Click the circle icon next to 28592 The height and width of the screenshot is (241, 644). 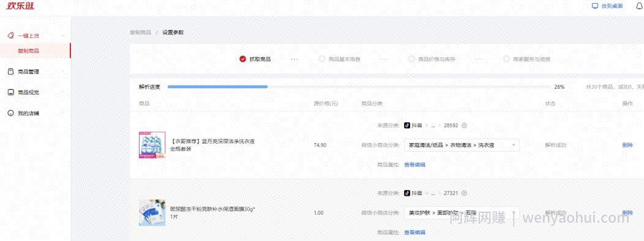click(x=465, y=125)
